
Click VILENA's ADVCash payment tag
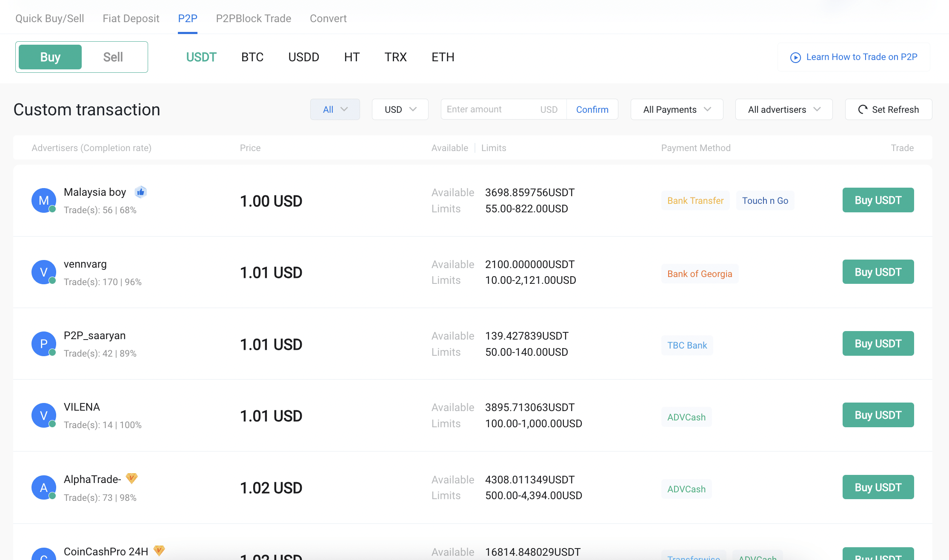click(686, 417)
